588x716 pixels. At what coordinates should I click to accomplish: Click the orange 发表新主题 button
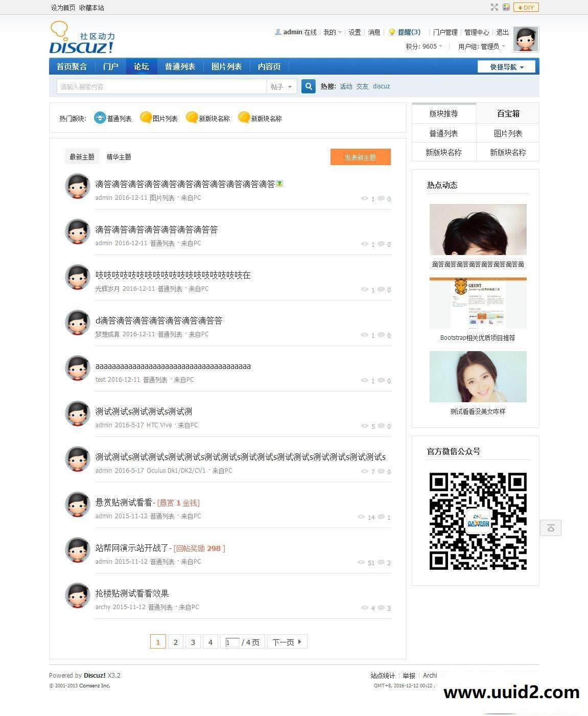coord(360,157)
